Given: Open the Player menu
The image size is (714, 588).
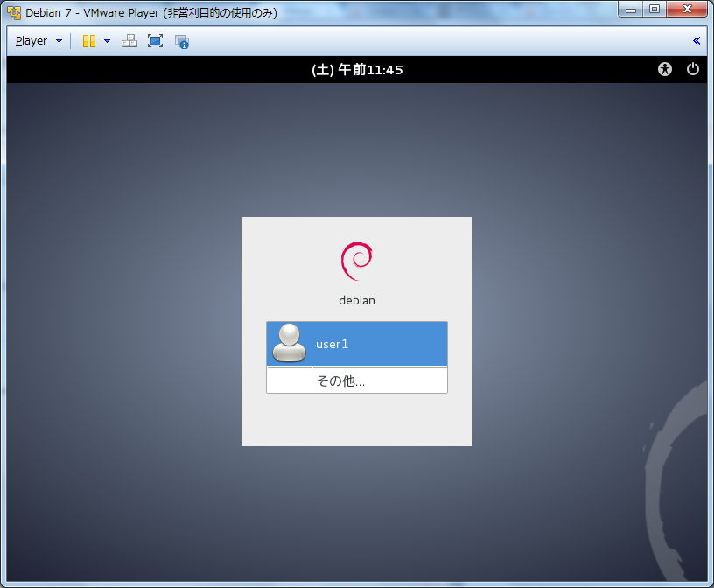Looking at the screenshot, I should (31, 41).
